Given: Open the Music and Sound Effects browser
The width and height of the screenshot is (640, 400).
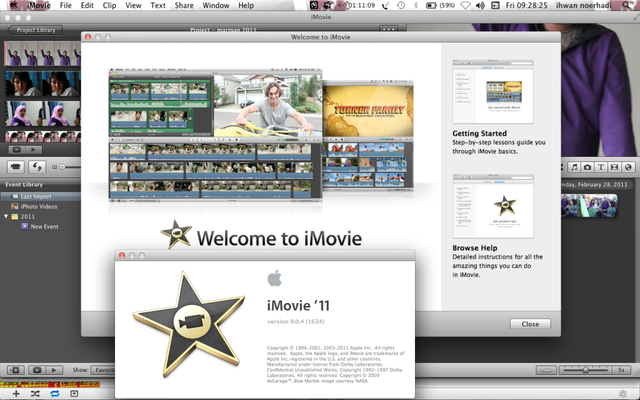Looking at the screenshot, I should point(574,167).
